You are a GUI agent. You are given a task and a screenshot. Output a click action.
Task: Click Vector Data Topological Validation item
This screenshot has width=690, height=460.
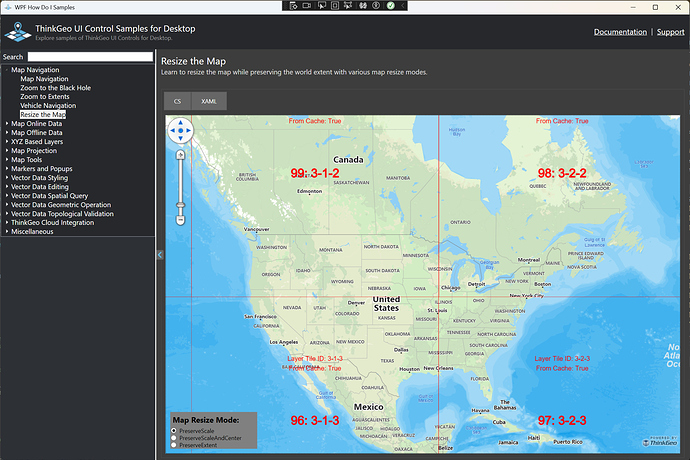pos(62,214)
